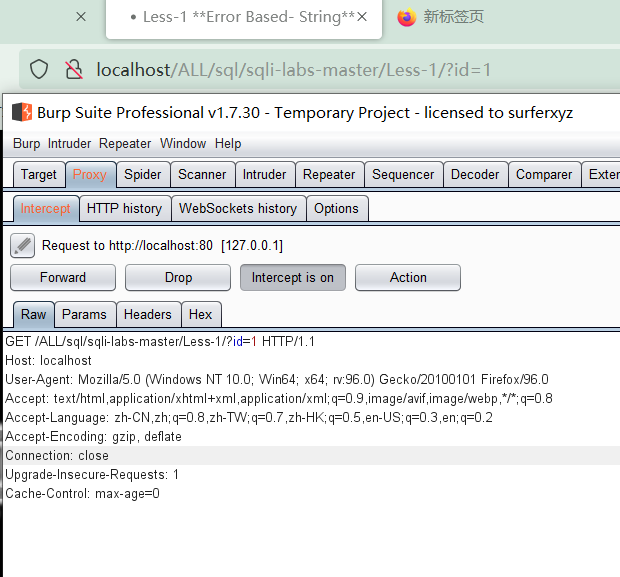The height and width of the screenshot is (577, 620).
Task: Open the Burp menu
Action: 26,143
